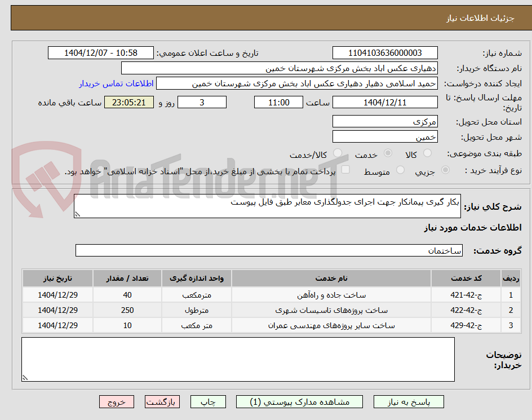
Task: Click the متر مکعب unit cell in row 3
Action: [x=197, y=326]
